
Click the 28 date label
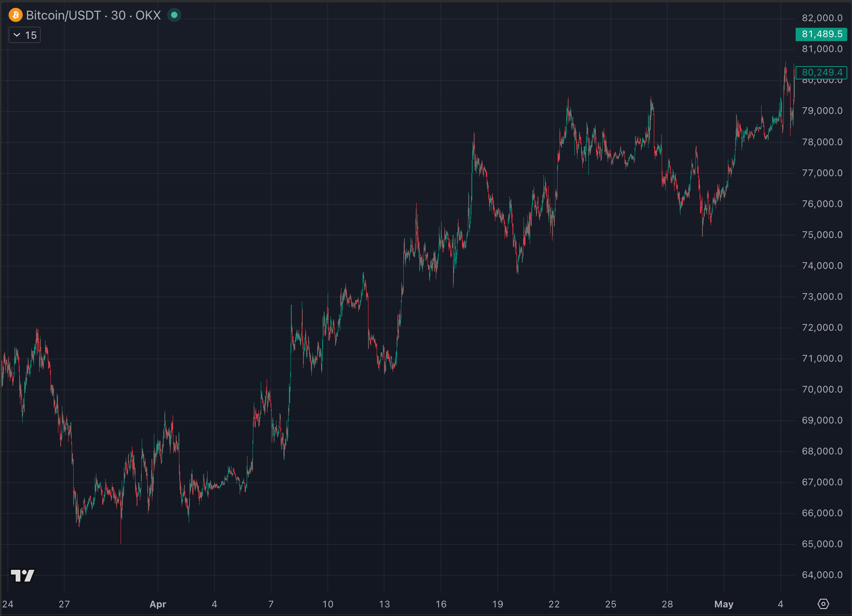point(667,604)
